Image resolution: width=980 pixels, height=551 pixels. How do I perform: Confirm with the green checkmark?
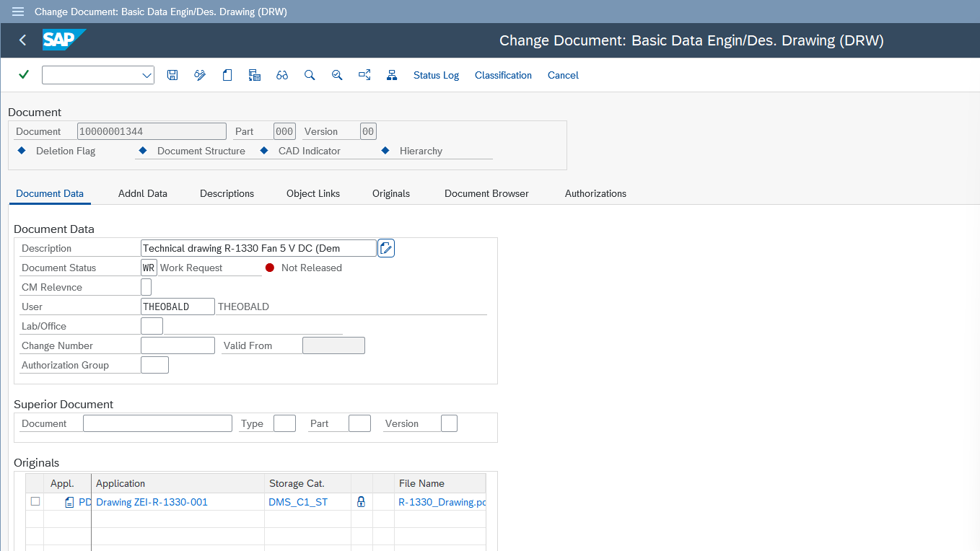click(24, 75)
